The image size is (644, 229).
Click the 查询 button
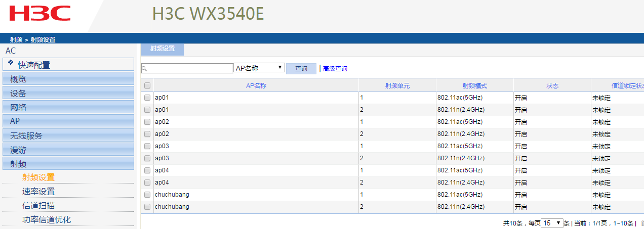(301, 69)
